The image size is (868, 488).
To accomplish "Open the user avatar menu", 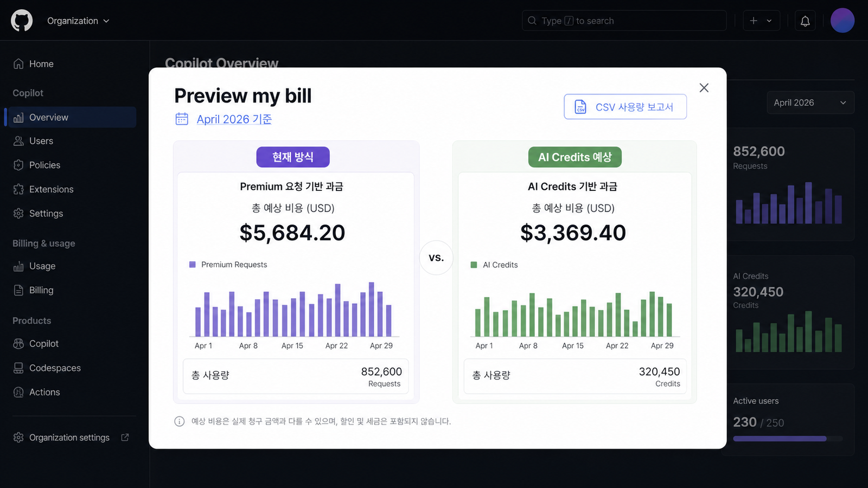I will (843, 21).
